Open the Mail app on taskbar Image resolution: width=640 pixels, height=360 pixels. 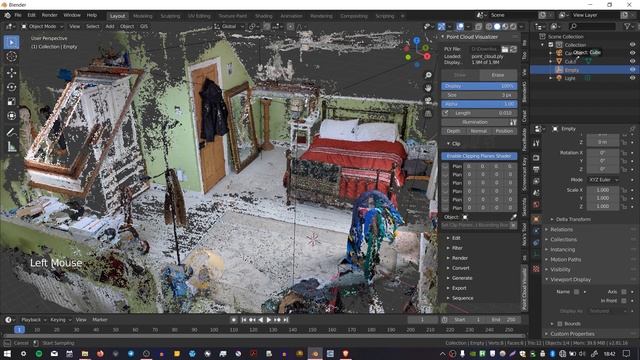tap(54, 353)
